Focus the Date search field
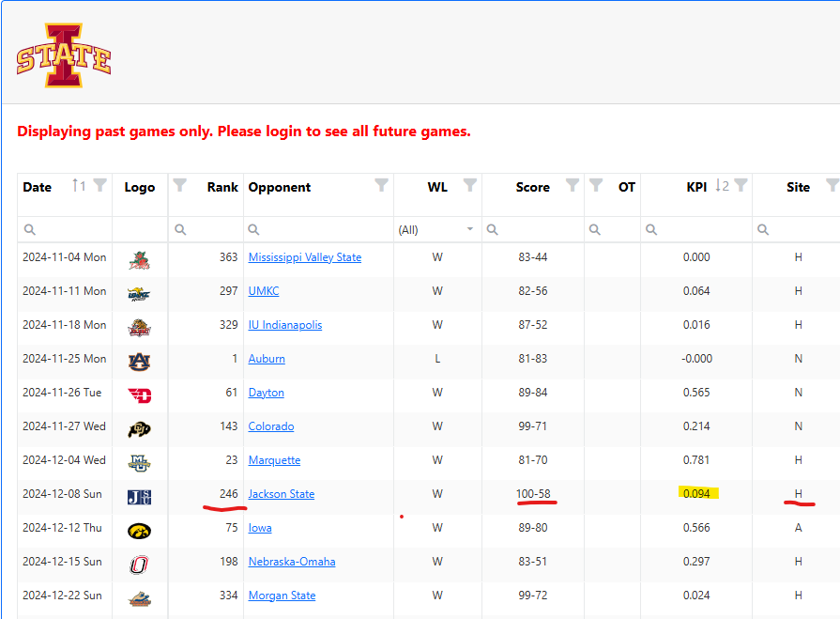 pyautogui.click(x=65, y=229)
